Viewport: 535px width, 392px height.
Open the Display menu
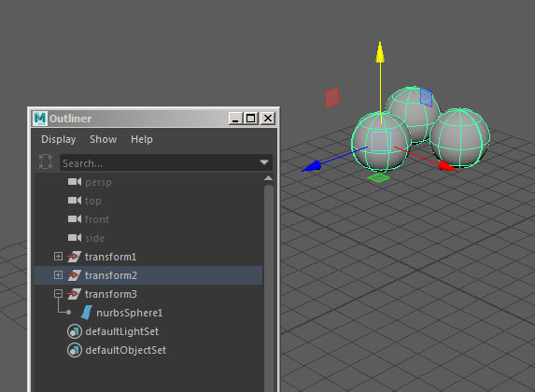(x=58, y=139)
